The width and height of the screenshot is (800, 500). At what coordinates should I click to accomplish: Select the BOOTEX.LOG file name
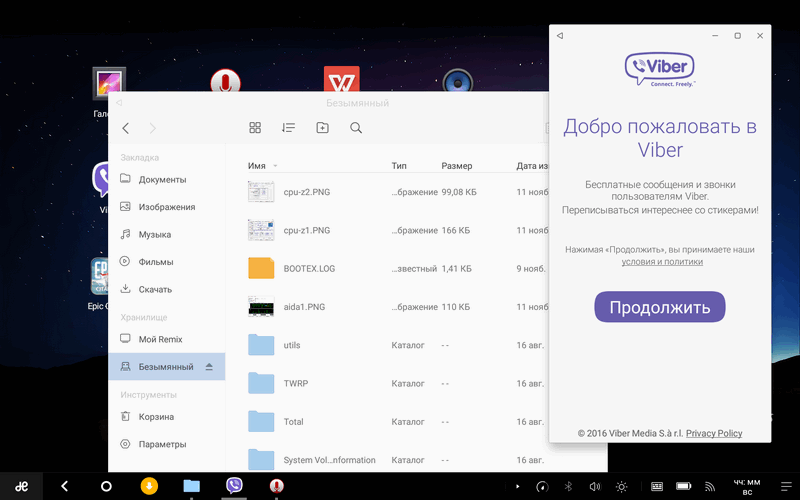(x=309, y=269)
